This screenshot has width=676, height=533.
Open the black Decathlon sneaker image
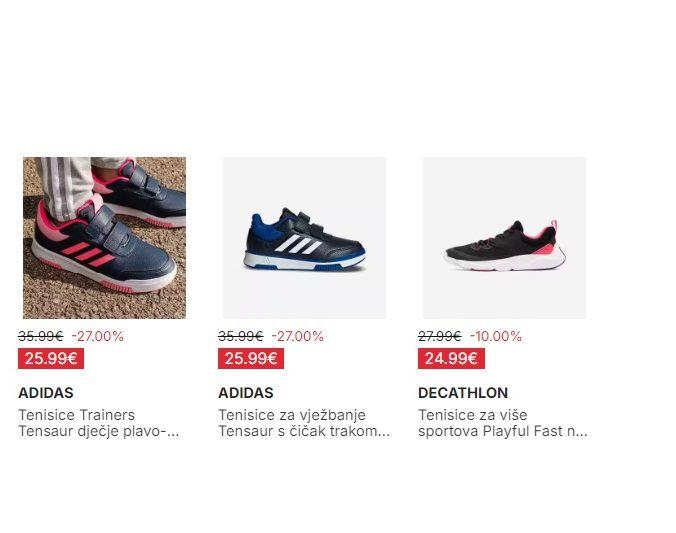504,238
